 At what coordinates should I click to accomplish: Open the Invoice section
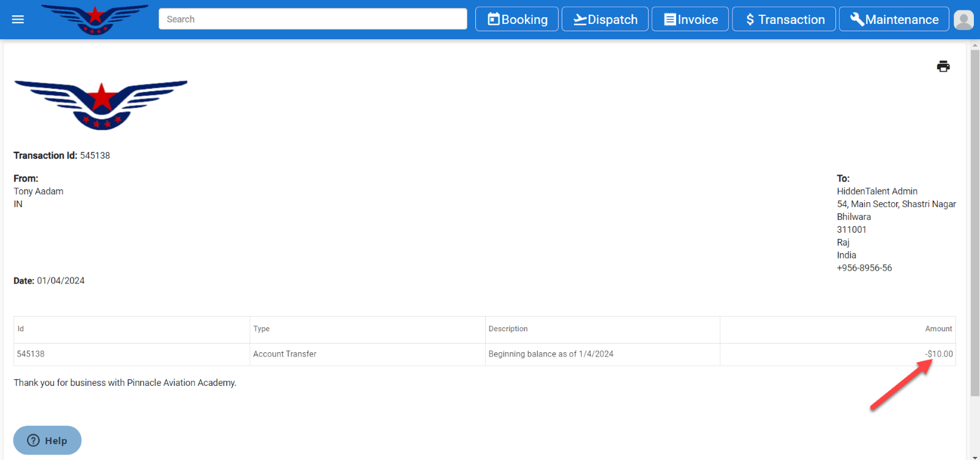690,20
